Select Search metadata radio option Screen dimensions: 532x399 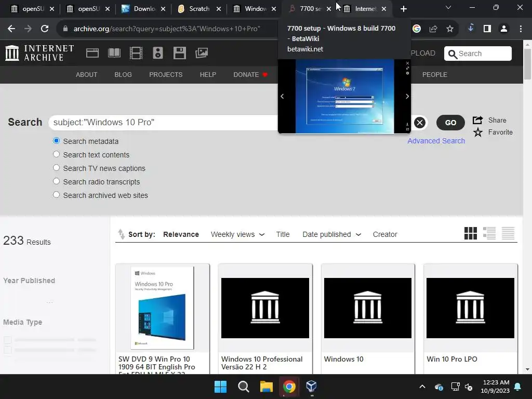[56, 141]
